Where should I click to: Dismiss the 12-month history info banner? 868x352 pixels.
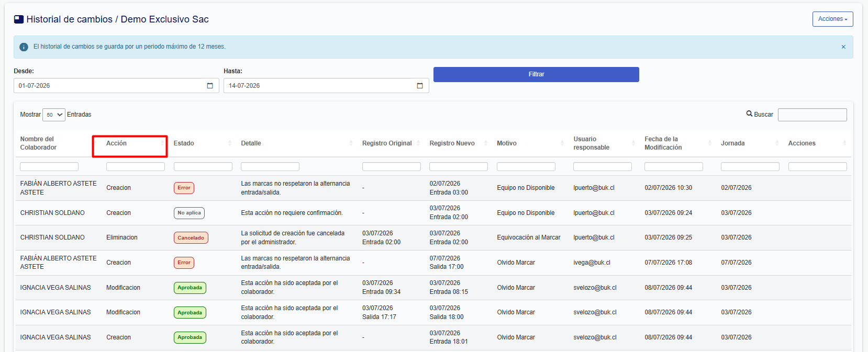[x=843, y=47]
